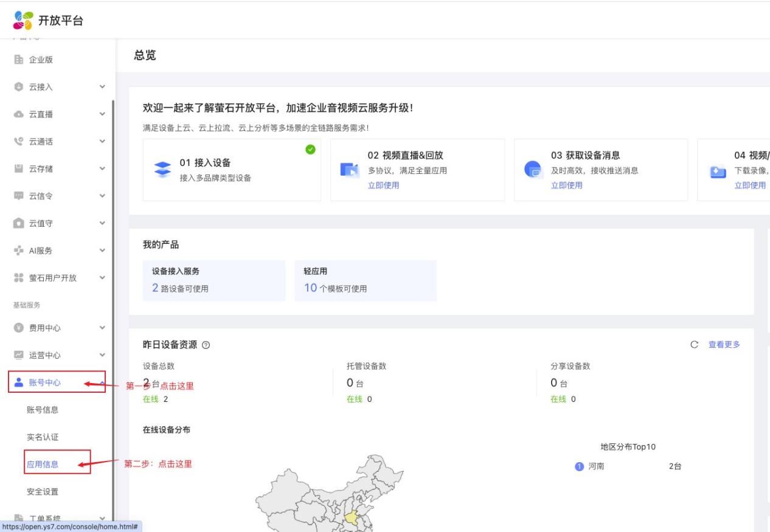770x532 pixels.
Task: Expand the 运营中心 chevron
Action: [x=102, y=355]
